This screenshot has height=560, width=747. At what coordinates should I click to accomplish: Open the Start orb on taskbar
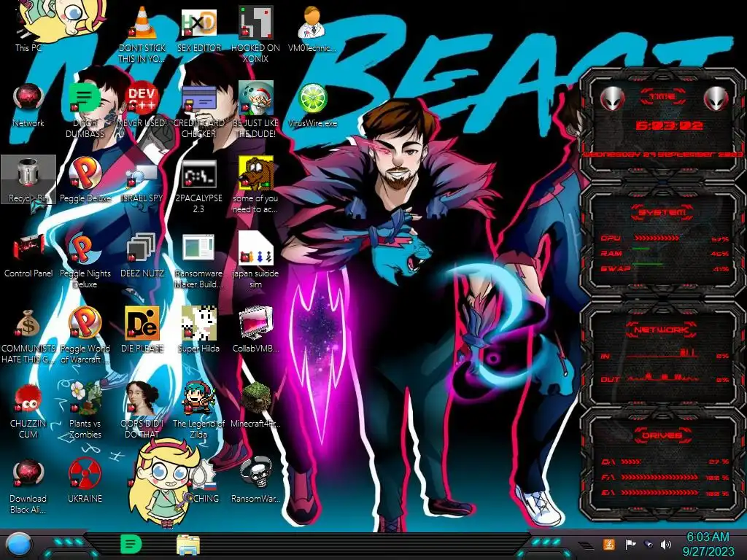click(18, 545)
